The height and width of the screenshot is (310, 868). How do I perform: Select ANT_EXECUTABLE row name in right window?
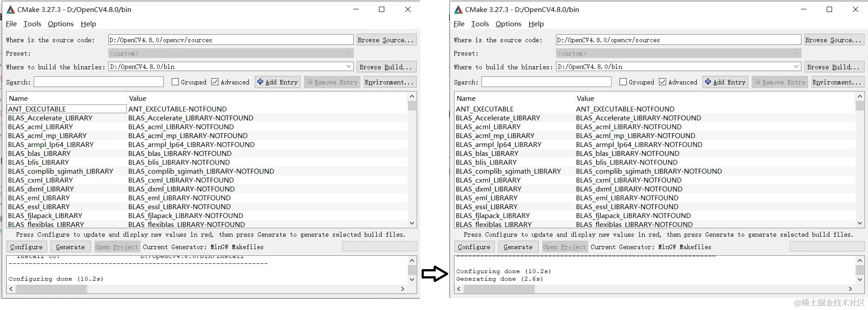485,109
